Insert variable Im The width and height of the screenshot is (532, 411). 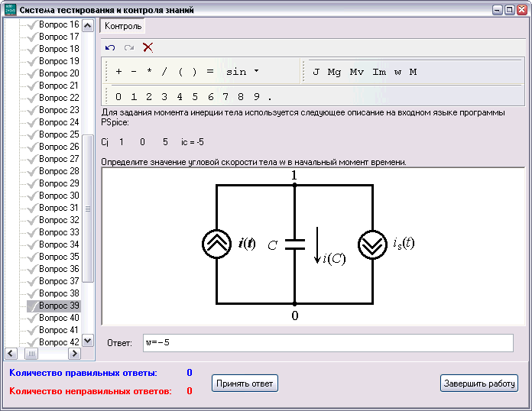tap(379, 72)
